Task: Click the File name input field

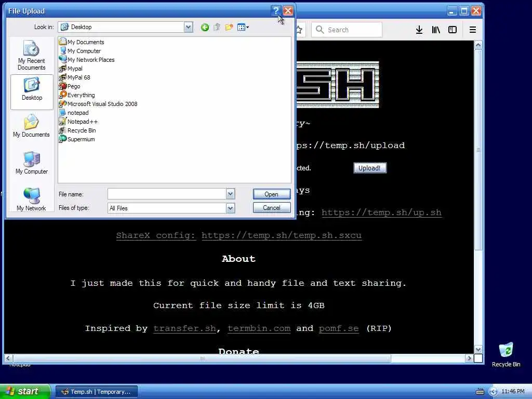Action: 167,194
